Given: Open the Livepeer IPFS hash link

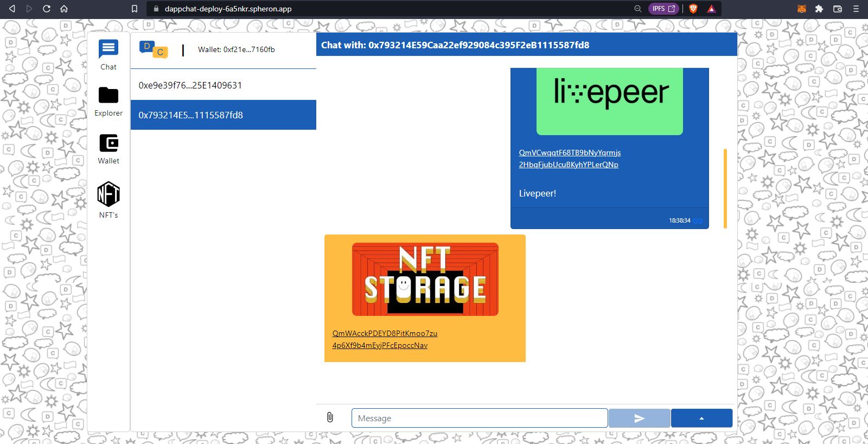Looking at the screenshot, I should [x=570, y=158].
